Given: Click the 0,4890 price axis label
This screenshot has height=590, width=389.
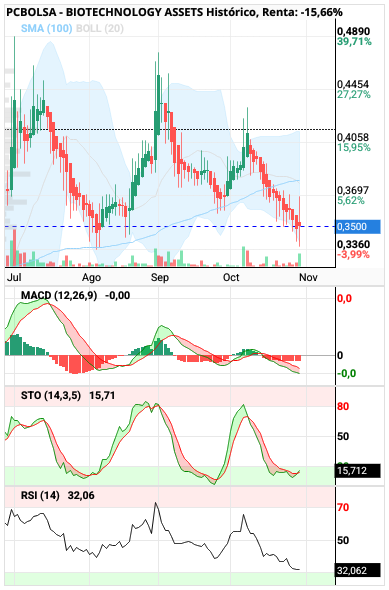Looking at the screenshot, I should point(354,31).
